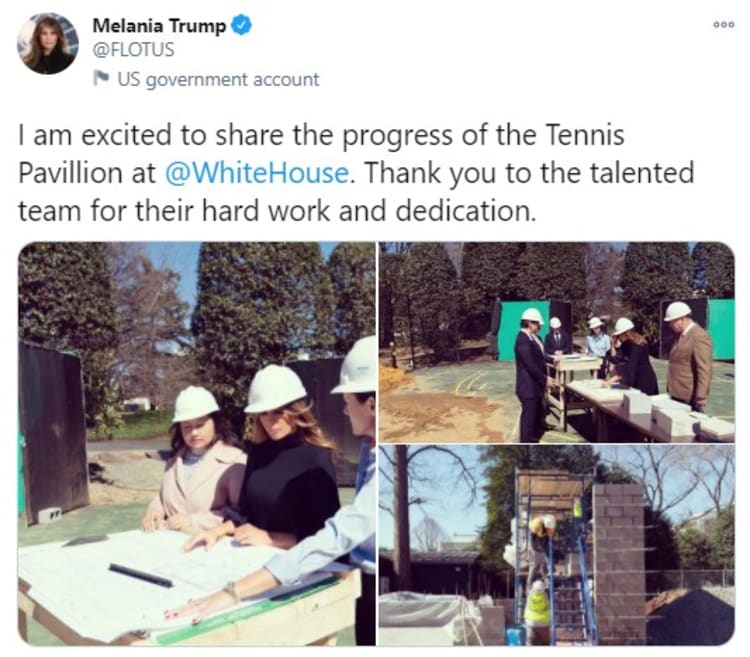
Task: Open the top-right group at table photo
Action: [557, 342]
